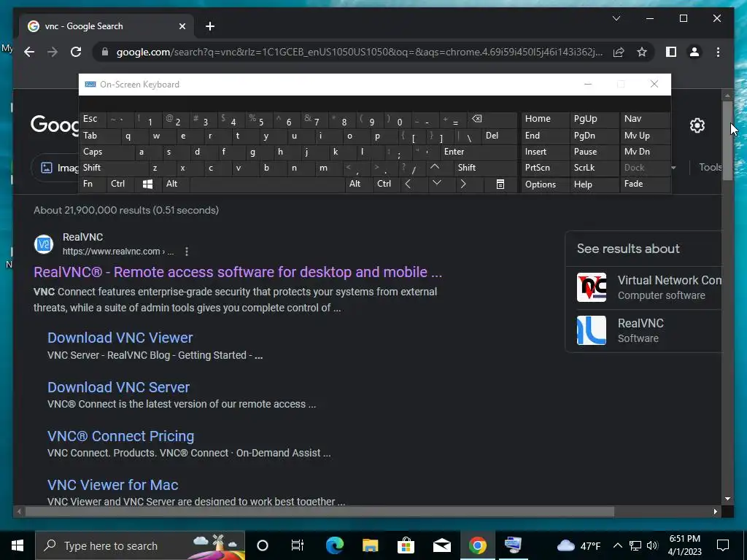Click left arrow key on On-Screen Keyboard

click(x=408, y=184)
